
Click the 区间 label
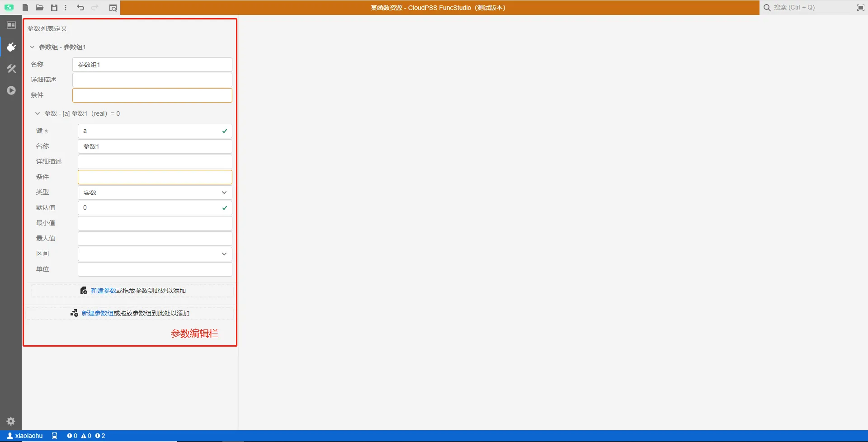(x=42, y=254)
